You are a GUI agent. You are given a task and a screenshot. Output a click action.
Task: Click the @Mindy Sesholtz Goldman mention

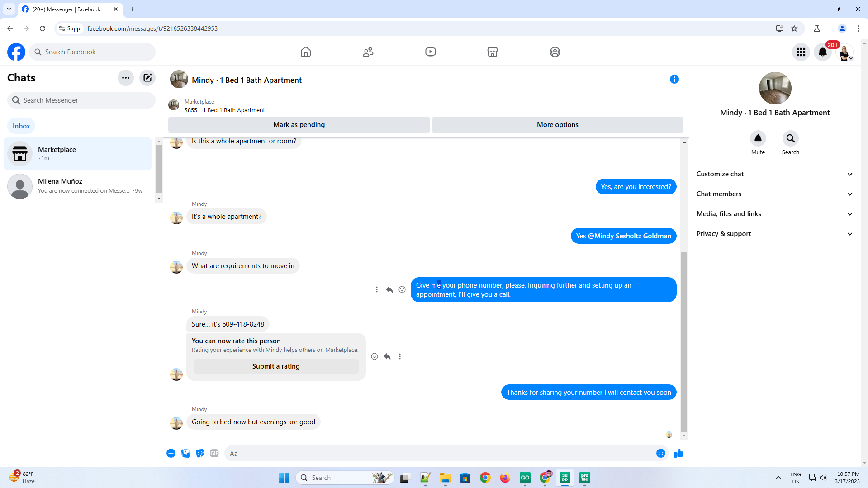[630, 236]
